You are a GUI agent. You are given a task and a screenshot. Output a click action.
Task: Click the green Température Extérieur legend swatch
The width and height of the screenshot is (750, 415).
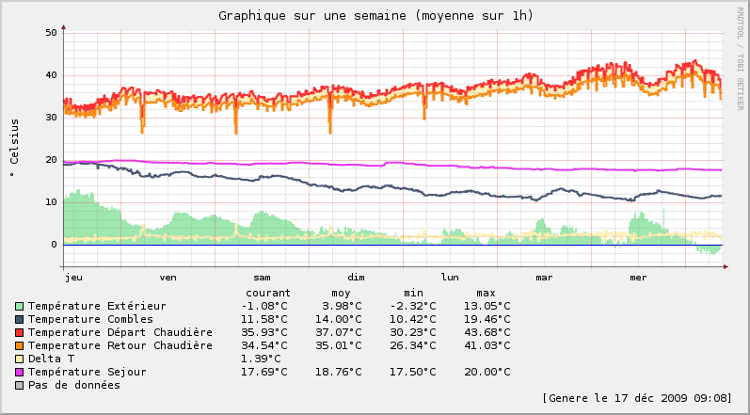[20, 306]
